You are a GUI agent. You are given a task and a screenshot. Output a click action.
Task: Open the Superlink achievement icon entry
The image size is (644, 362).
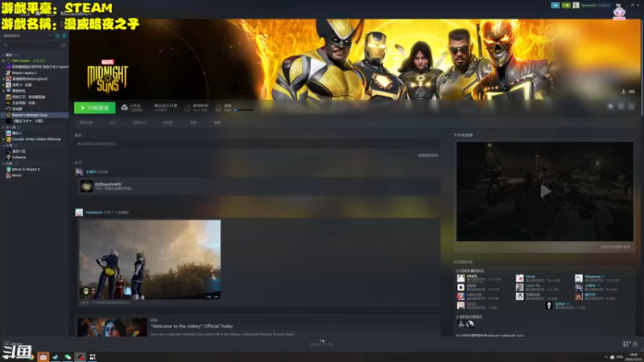86,187
